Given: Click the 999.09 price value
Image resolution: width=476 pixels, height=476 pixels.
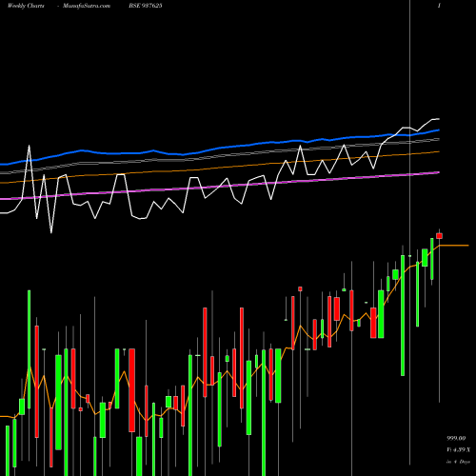Looking at the screenshot, I should [x=456, y=438].
